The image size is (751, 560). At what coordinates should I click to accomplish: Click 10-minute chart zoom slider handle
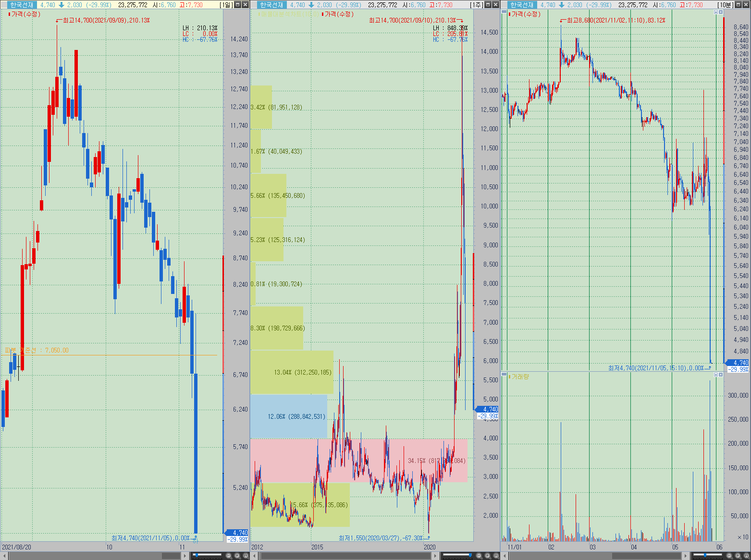[x=705, y=555]
